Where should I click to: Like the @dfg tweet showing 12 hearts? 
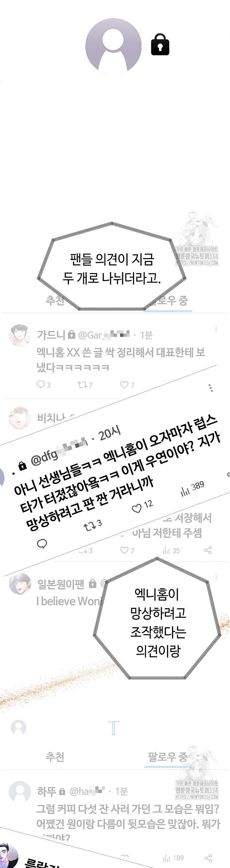(136, 508)
